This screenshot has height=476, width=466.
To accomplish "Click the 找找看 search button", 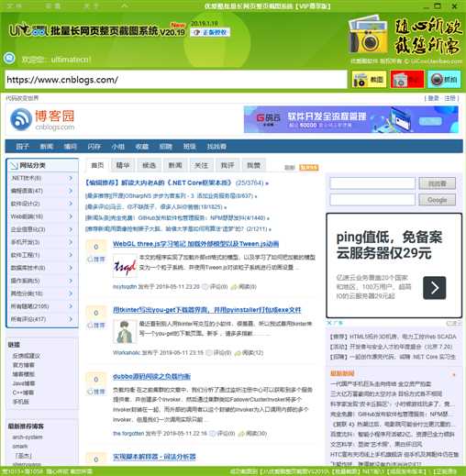I will click(x=438, y=183).
